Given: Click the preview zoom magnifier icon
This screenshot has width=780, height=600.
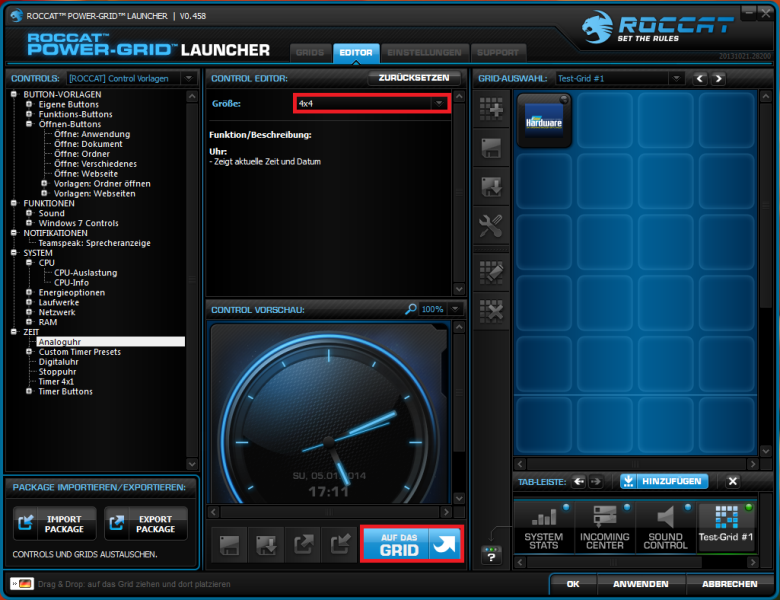Looking at the screenshot, I should (x=410, y=309).
